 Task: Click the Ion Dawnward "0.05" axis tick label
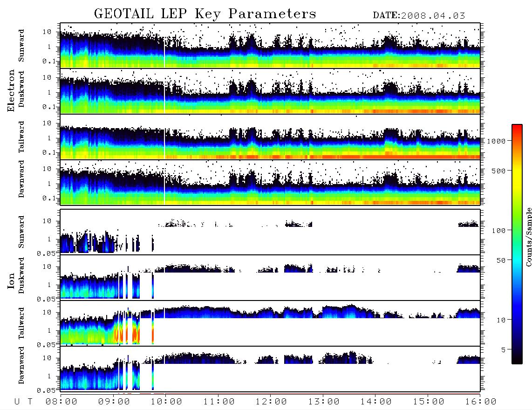(x=47, y=390)
